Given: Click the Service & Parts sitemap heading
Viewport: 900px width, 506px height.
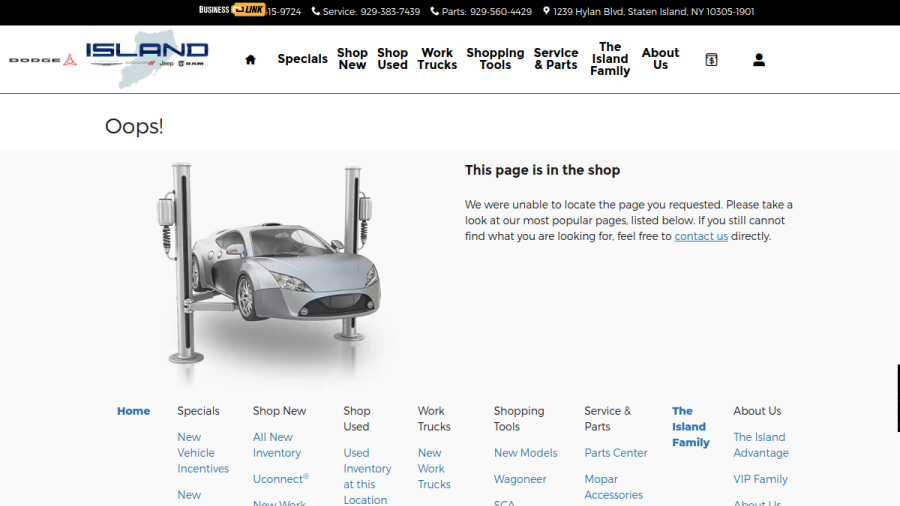Looking at the screenshot, I should pos(607,418).
